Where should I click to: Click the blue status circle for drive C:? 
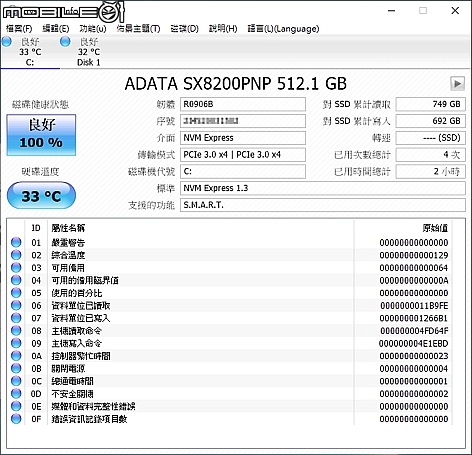(x=6, y=42)
